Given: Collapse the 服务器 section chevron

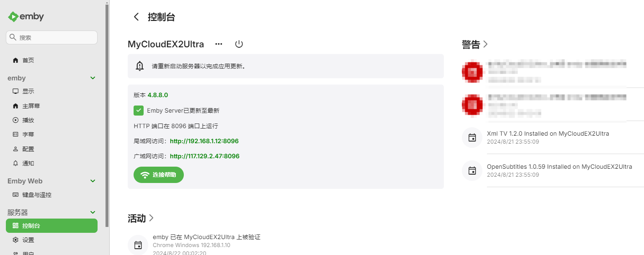Looking at the screenshot, I should click(x=93, y=212).
